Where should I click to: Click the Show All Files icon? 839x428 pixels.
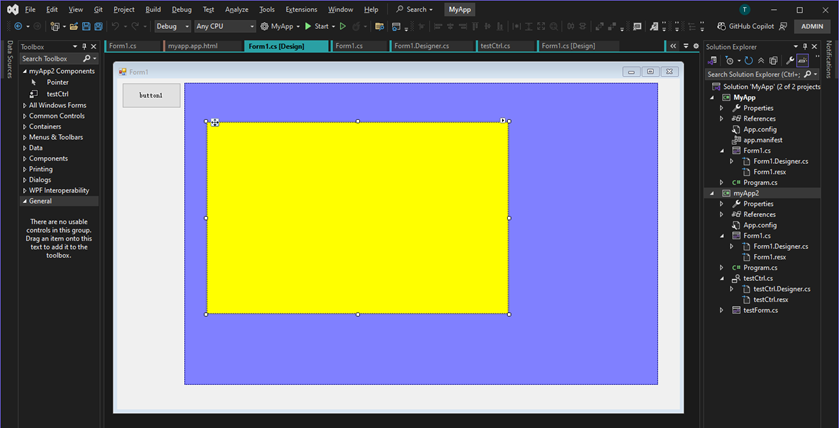773,61
